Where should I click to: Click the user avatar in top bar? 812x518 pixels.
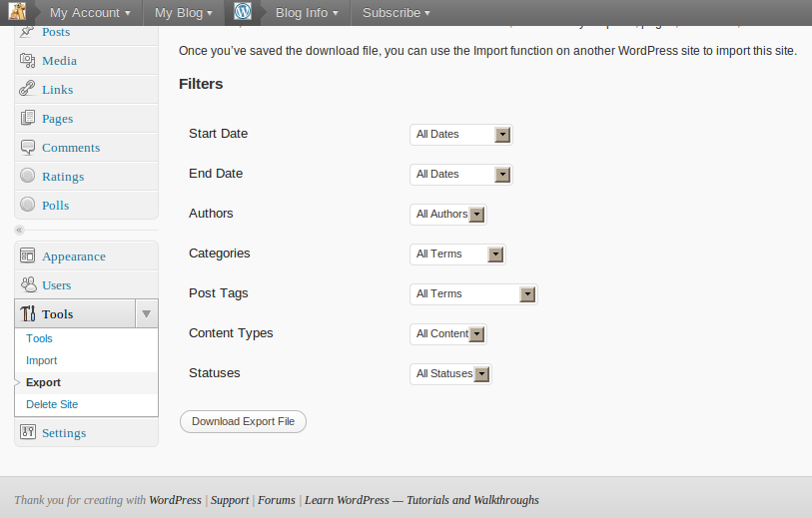[17, 10]
